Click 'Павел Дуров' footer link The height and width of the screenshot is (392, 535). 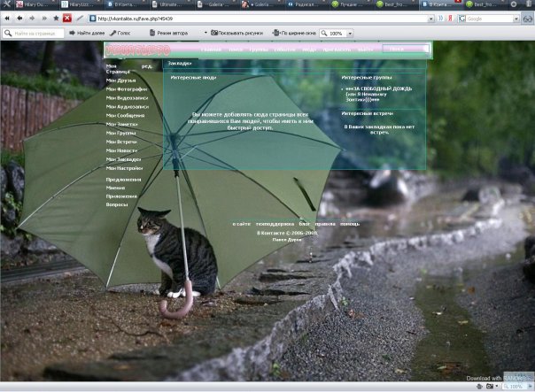(x=287, y=240)
